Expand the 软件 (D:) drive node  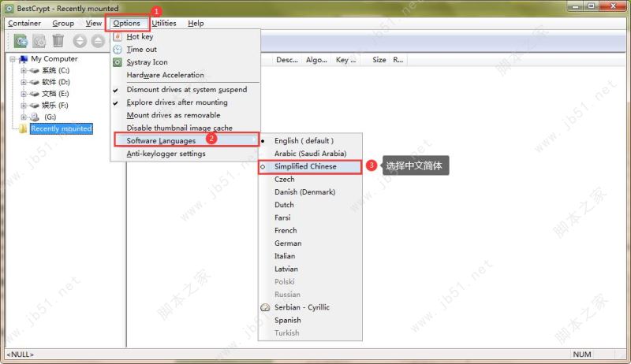coord(24,83)
